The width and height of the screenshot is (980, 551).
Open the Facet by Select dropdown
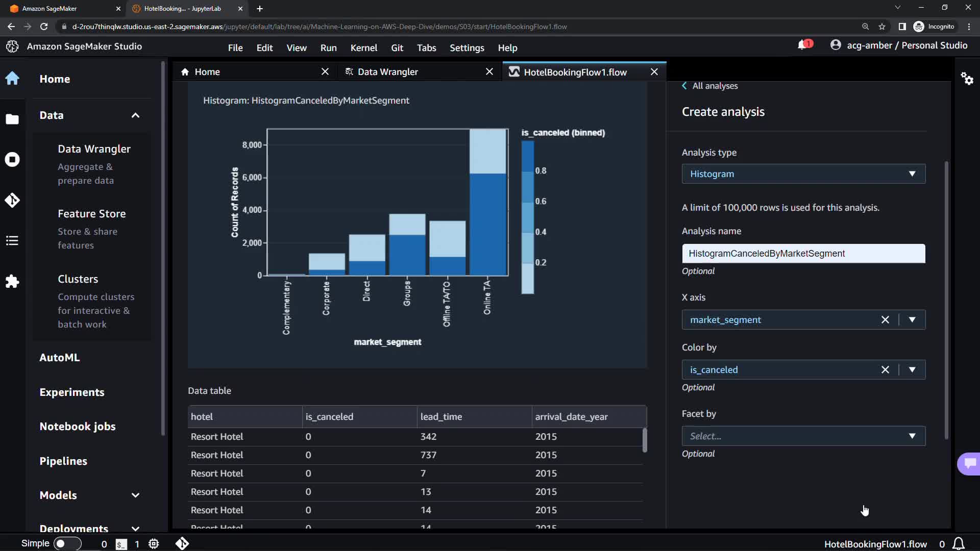pos(803,436)
